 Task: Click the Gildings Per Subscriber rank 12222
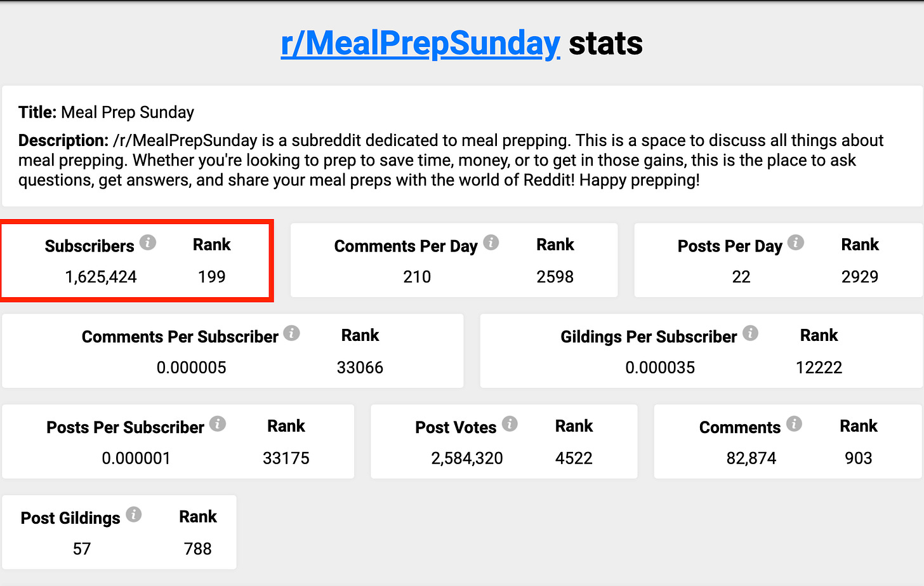[819, 368]
